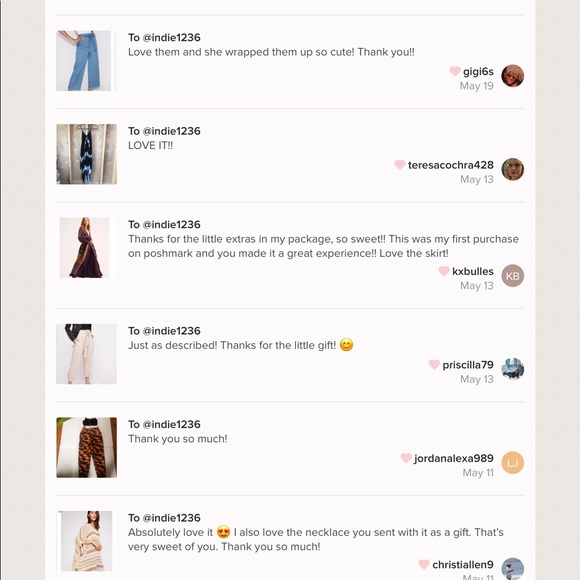Open the tie-dye dress listing thumbnail

pos(87,154)
